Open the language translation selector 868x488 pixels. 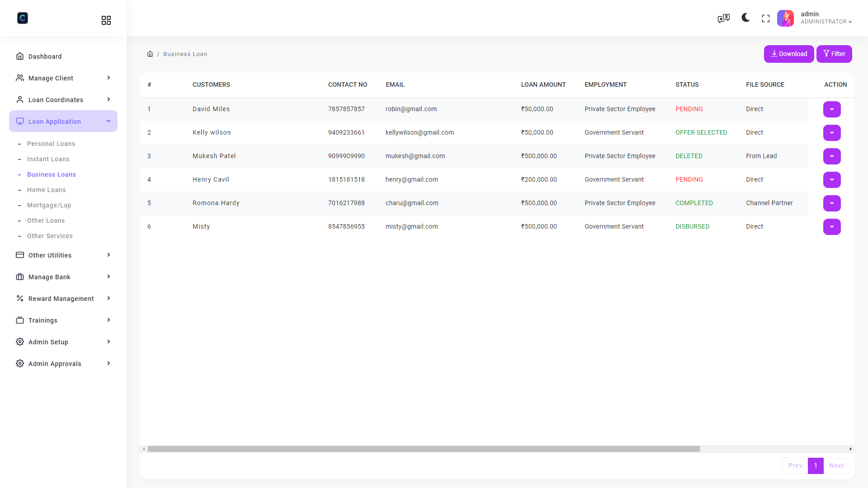point(723,18)
